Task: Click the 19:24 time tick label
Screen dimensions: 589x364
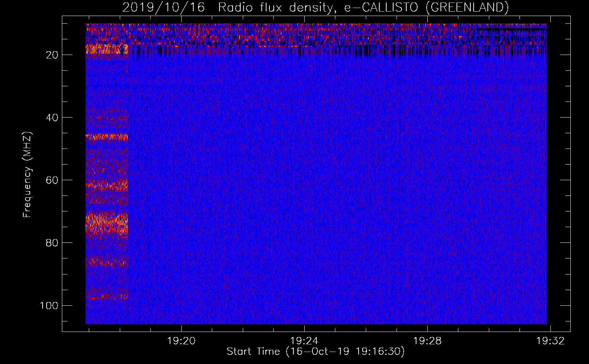Action: [x=304, y=341]
